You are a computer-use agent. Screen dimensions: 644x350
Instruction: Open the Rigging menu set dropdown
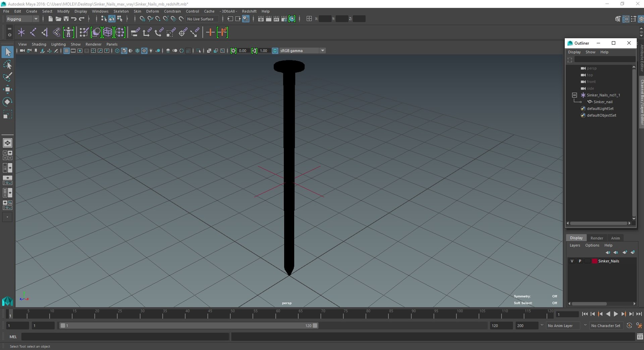click(x=22, y=19)
